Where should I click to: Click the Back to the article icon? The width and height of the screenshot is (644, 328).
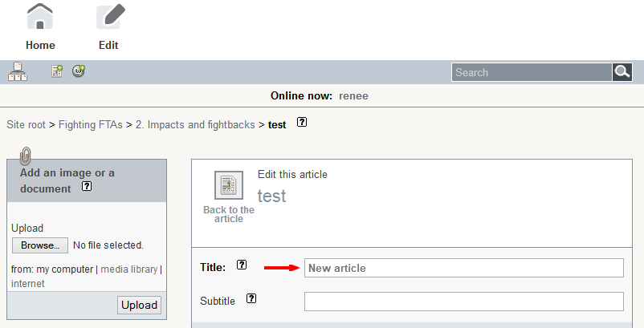tap(228, 185)
